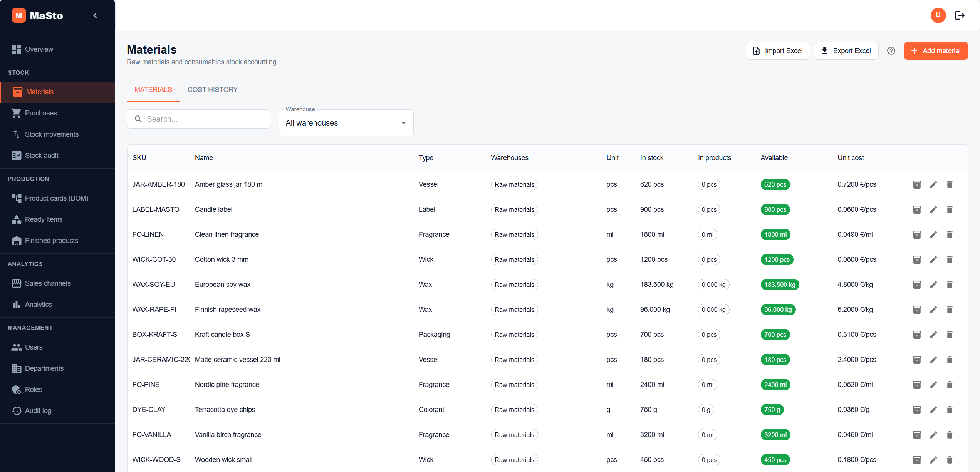Click the 620 pcs available badge
This screenshot has height=472, width=980.
point(775,184)
